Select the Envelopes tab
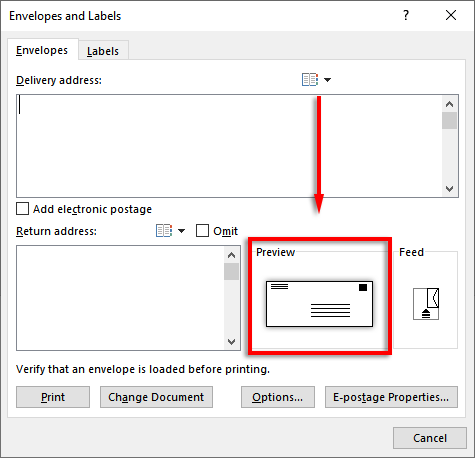475x458 pixels. click(x=42, y=50)
